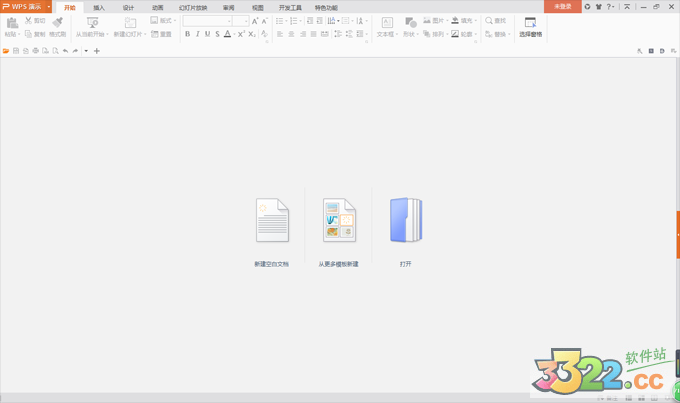
Task: Click the font color A button
Action: coord(227,34)
